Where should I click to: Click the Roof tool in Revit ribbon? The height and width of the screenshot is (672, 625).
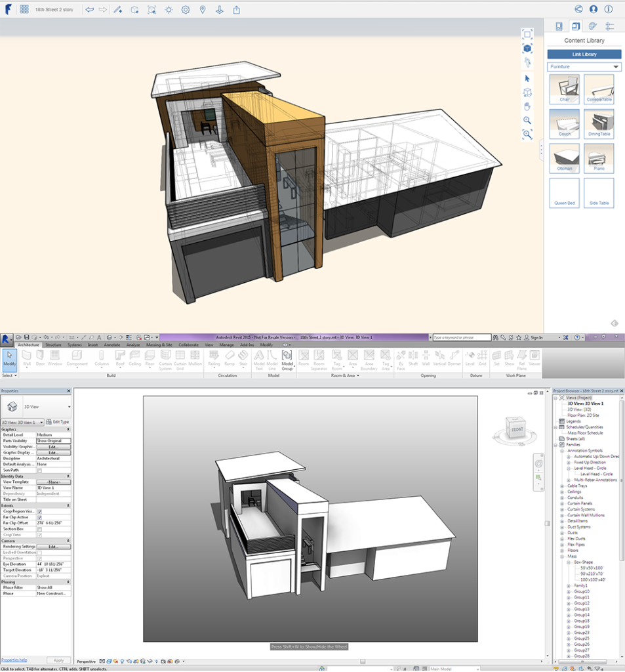[x=120, y=358]
